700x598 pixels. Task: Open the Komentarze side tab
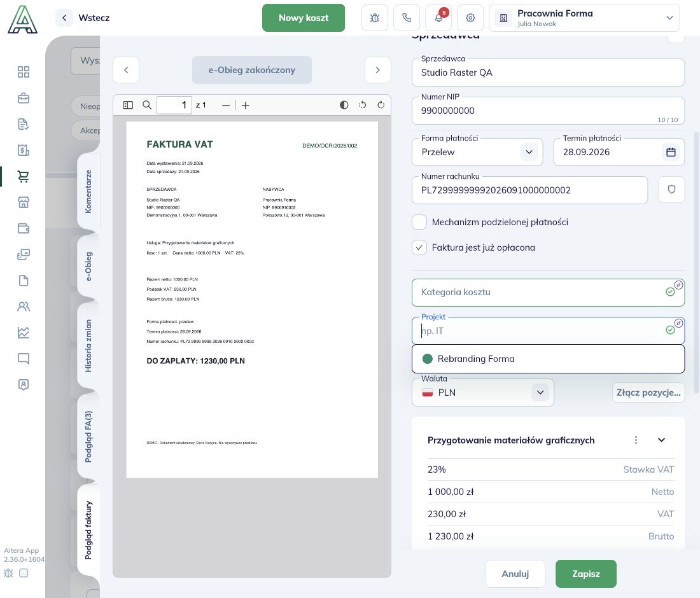tap(88, 191)
